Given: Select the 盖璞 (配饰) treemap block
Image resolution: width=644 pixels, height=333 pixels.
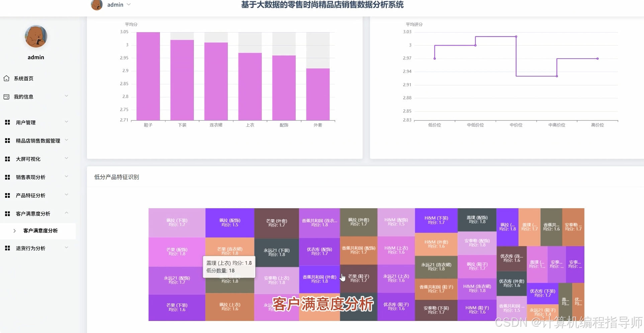Looking at the screenshot, I should click(x=477, y=220).
